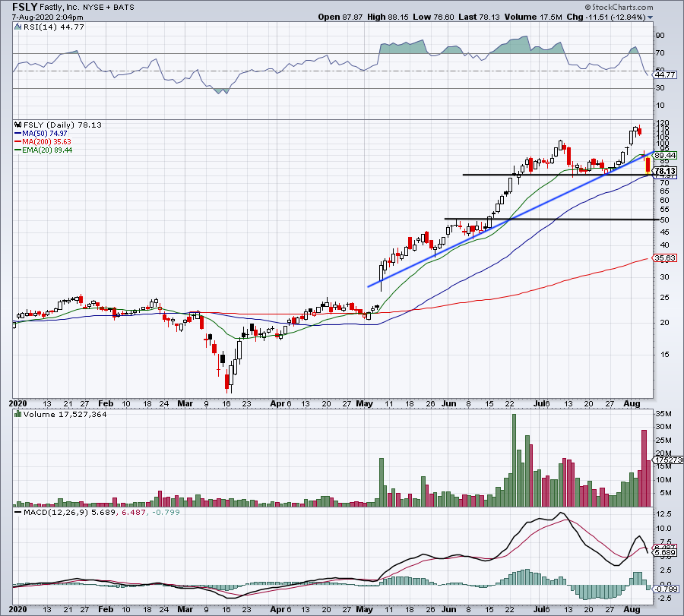Image resolution: width=684 pixels, height=616 pixels.
Task: Click the red line swatch for MA(200)
Action: 18,142
